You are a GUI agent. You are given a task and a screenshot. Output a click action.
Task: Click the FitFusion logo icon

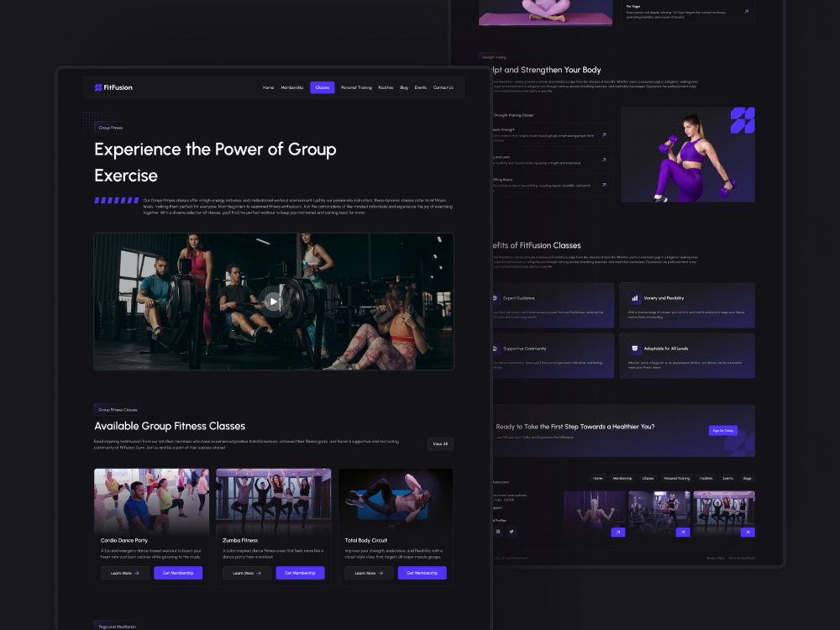(x=100, y=87)
